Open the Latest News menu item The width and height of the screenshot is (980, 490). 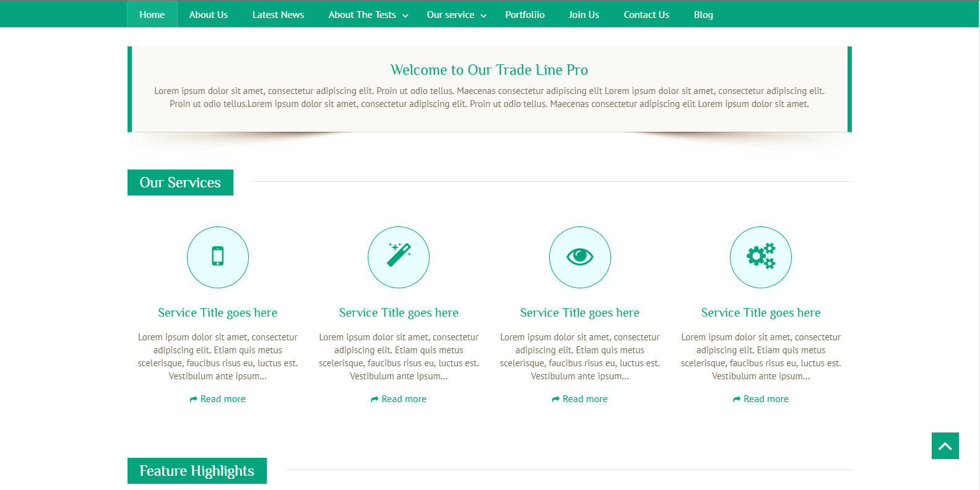click(278, 15)
